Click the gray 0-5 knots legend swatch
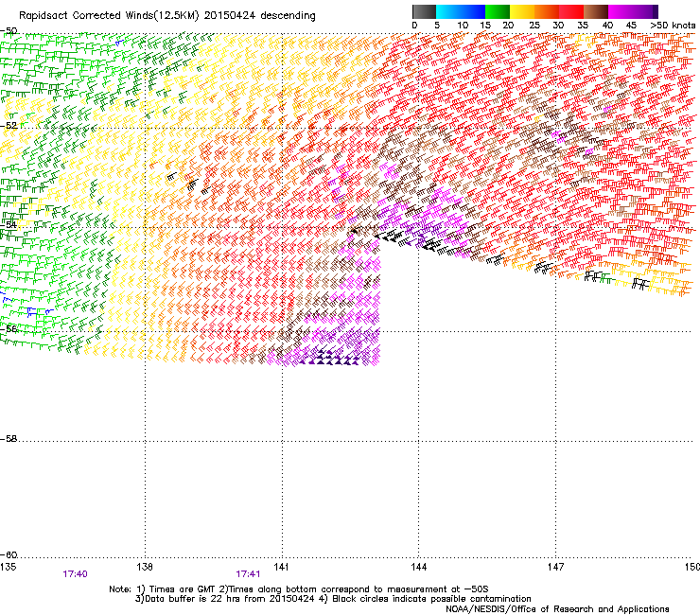 click(x=424, y=11)
